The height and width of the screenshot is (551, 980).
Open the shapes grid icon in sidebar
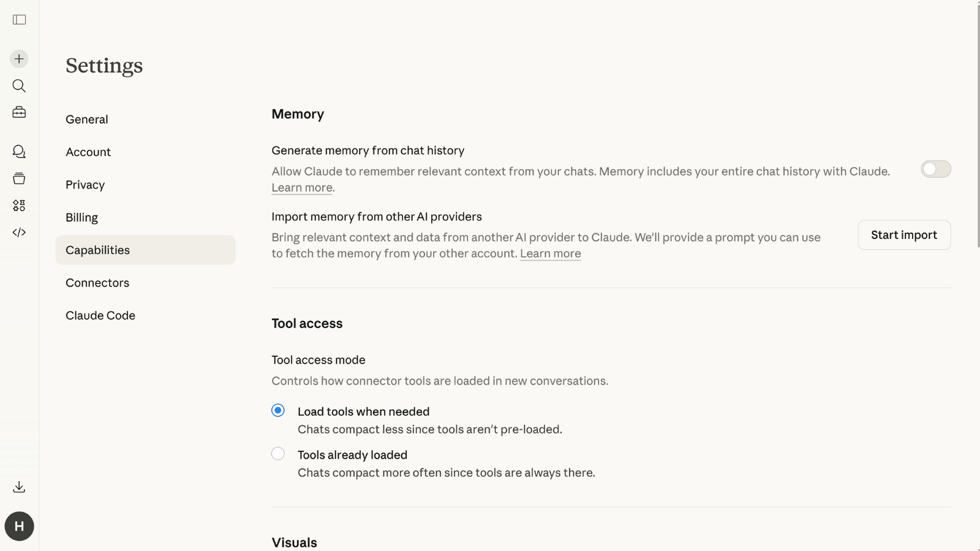19,206
